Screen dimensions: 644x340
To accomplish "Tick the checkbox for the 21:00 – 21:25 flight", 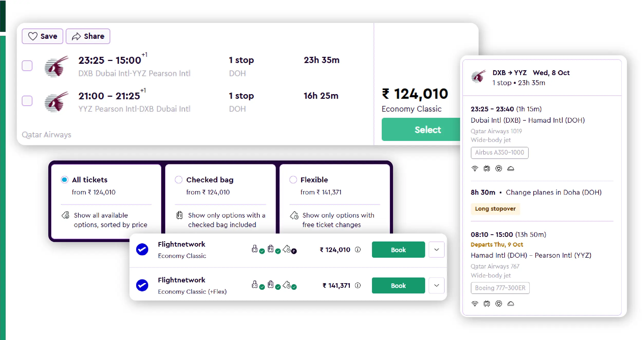I will 27,101.
